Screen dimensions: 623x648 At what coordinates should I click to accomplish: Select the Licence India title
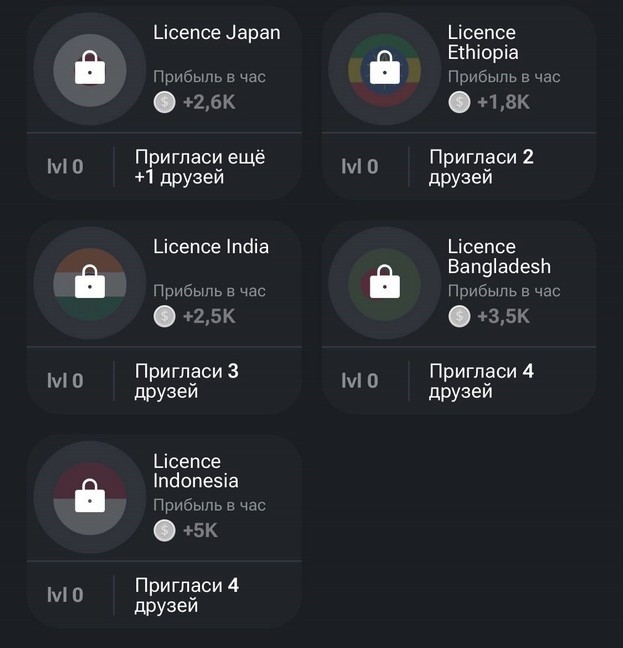point(211,246)
